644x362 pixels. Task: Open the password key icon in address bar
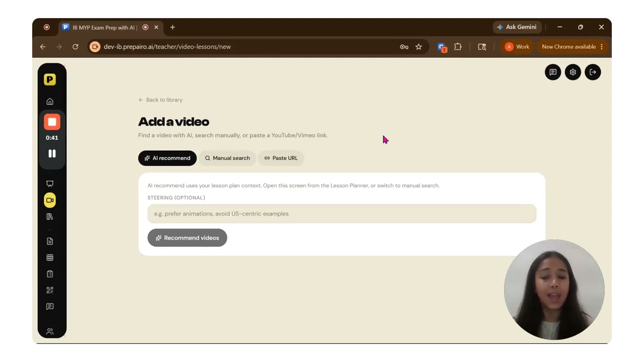tap(404, 47)
